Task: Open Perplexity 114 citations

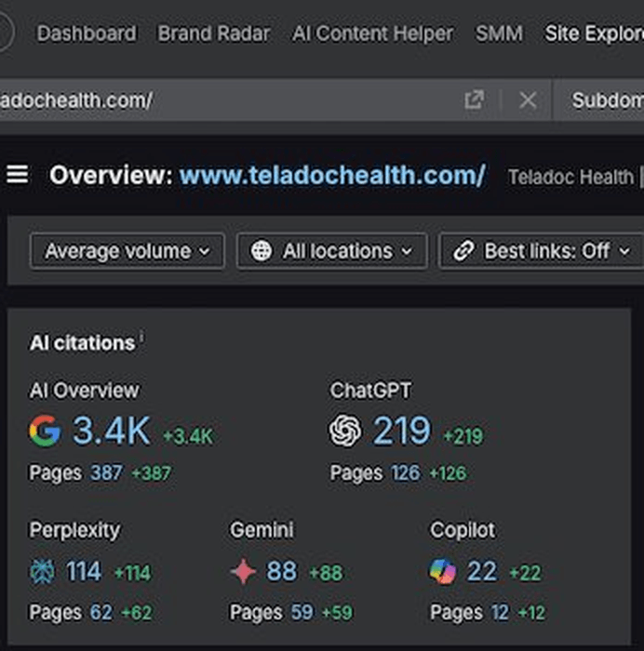Action: point(84,572)
